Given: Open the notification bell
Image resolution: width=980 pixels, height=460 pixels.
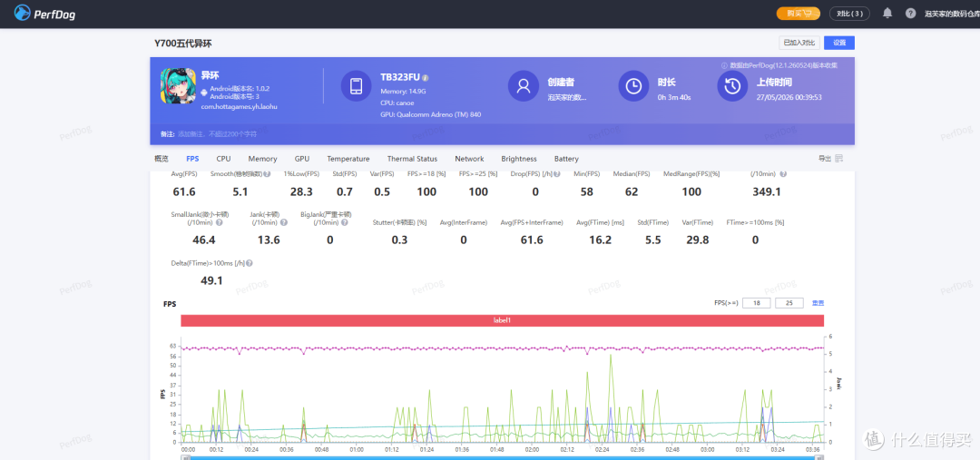Looking at the screenshot, I should coord(887,13).
